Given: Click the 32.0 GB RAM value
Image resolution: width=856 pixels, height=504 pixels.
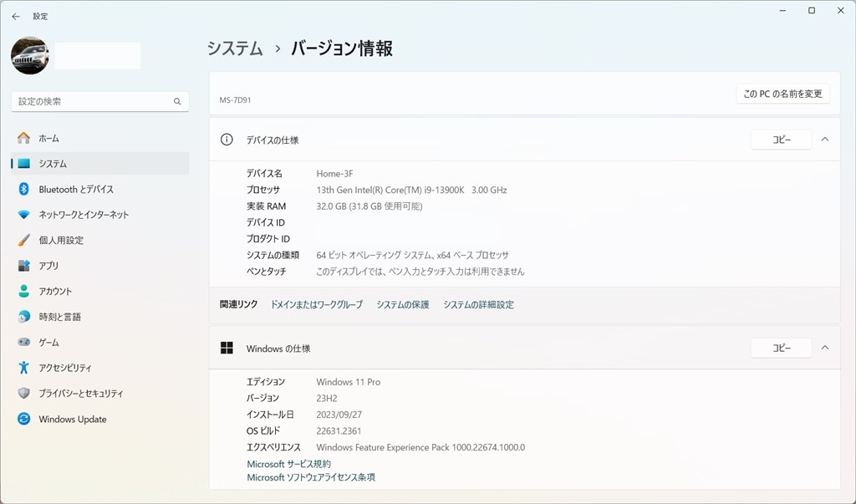Looking at the screenshot, I should tap(369, 206).
